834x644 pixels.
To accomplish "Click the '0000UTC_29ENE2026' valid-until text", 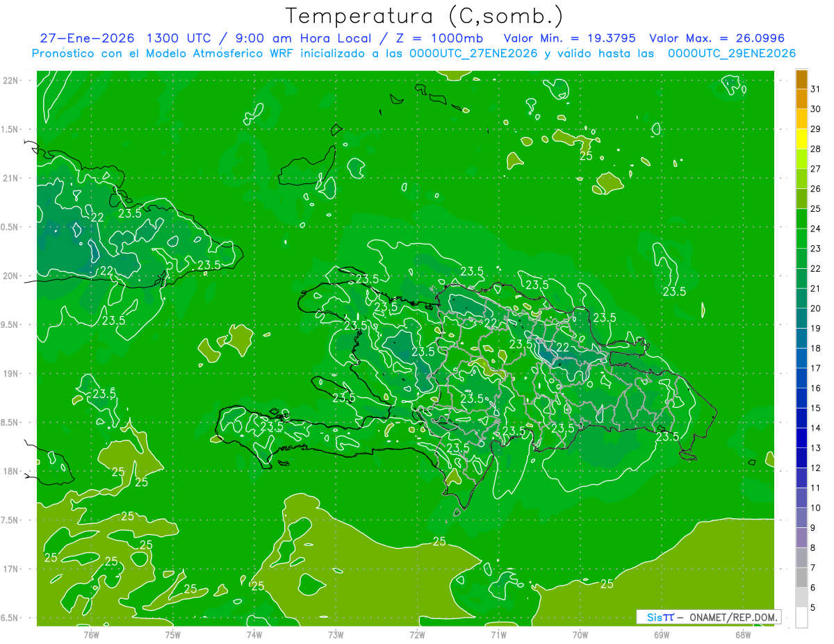I will click(x=732, y=53).
